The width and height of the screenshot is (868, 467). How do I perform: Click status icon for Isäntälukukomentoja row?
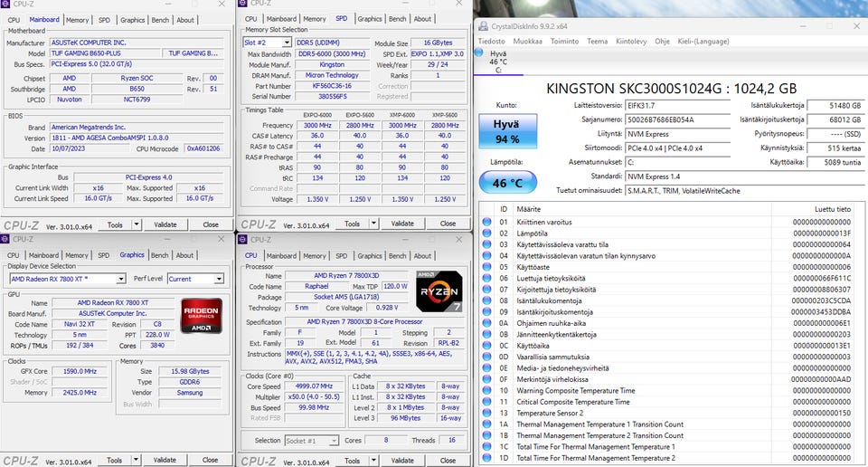coord(486,300)
